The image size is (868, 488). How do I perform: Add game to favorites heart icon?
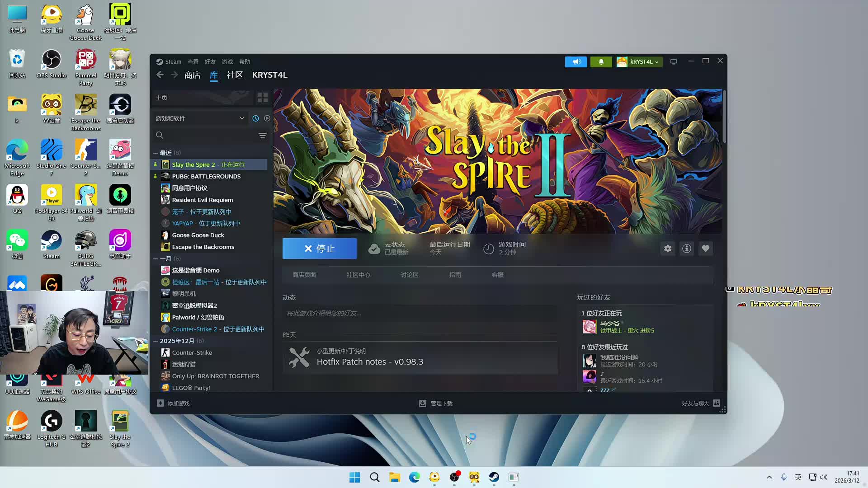[705, 249]
